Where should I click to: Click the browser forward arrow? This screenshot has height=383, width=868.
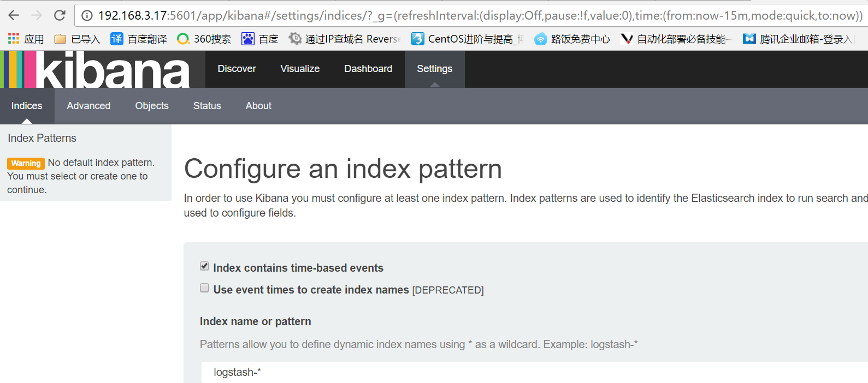(x=37, y=15)
